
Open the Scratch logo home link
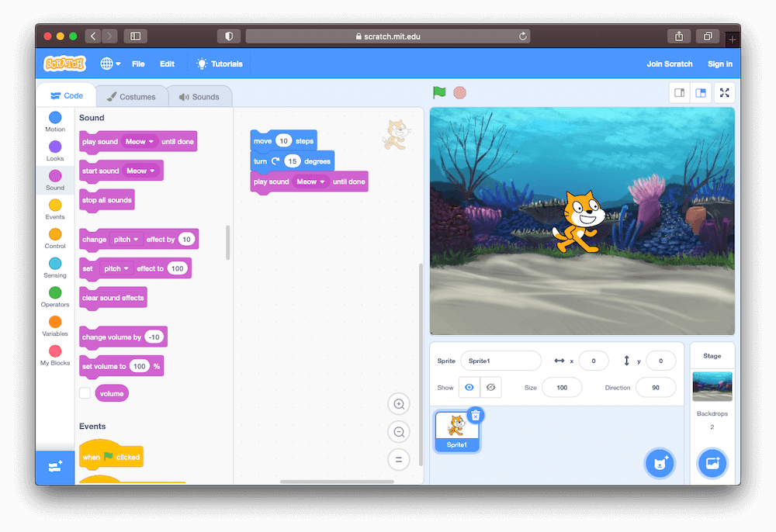coord(65,64)
